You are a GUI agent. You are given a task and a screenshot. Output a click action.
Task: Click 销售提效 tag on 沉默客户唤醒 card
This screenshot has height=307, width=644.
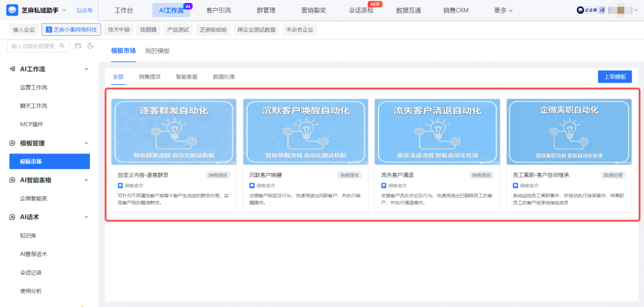tap(350, 175)
